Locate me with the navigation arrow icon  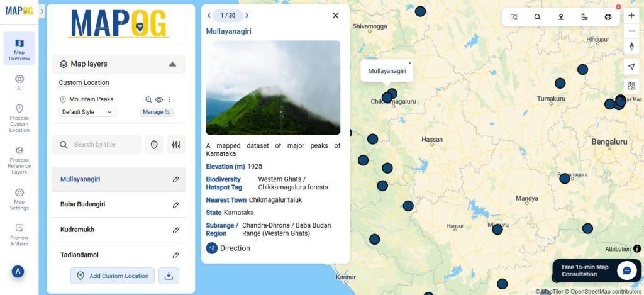(631, 67)
